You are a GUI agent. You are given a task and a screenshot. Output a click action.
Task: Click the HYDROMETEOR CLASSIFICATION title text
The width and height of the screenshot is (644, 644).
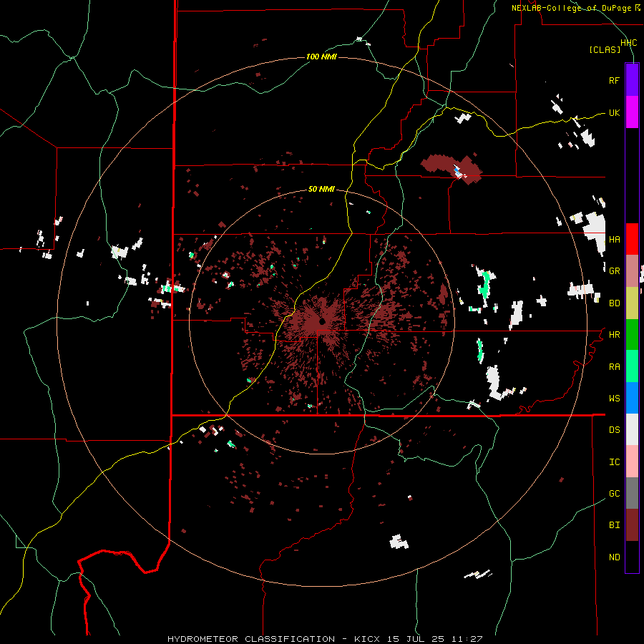[251, 639]
